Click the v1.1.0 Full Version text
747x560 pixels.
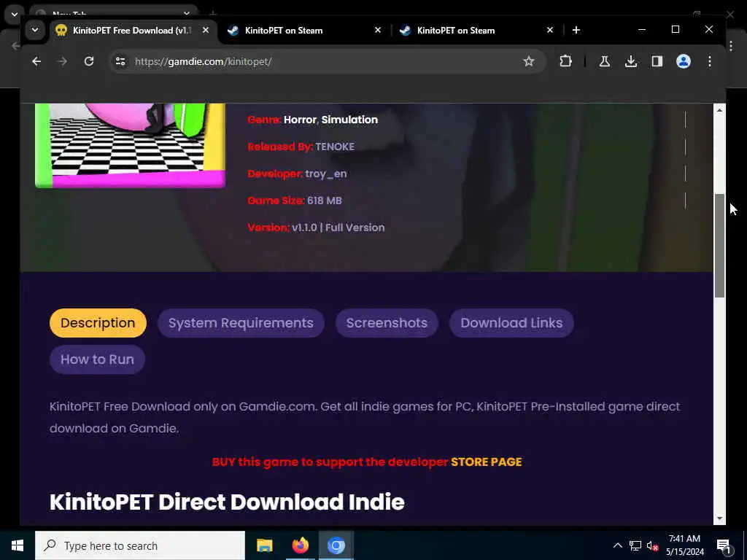[338, 227]
